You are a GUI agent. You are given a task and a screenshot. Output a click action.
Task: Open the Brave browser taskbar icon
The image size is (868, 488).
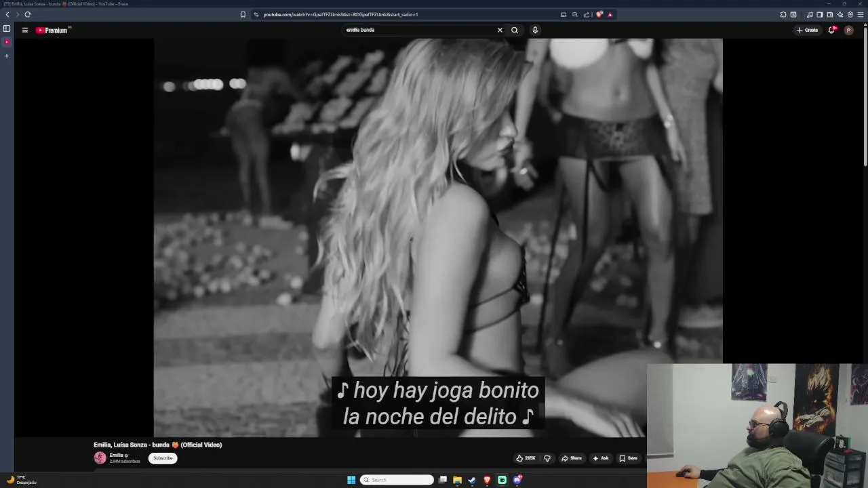(487, 480)
